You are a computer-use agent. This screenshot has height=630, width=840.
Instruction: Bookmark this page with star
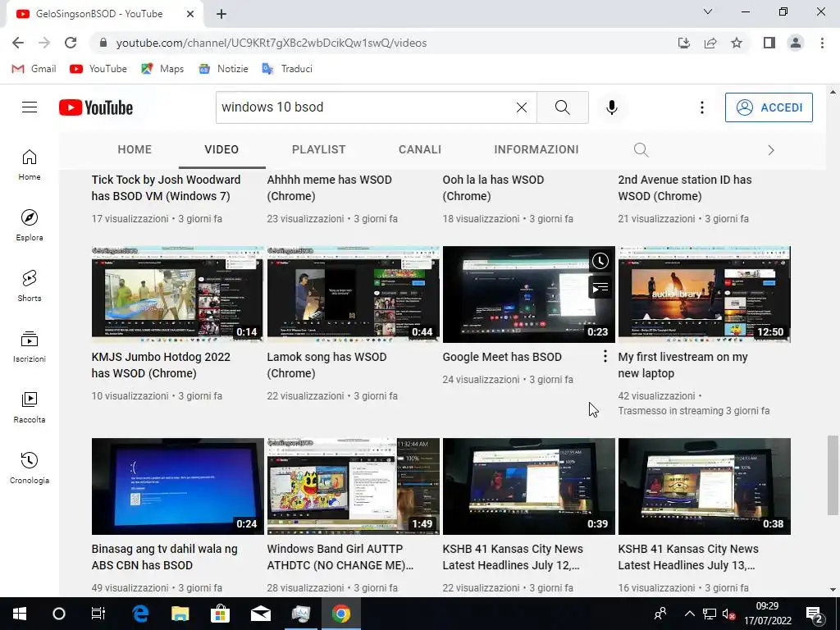[737, 43]
